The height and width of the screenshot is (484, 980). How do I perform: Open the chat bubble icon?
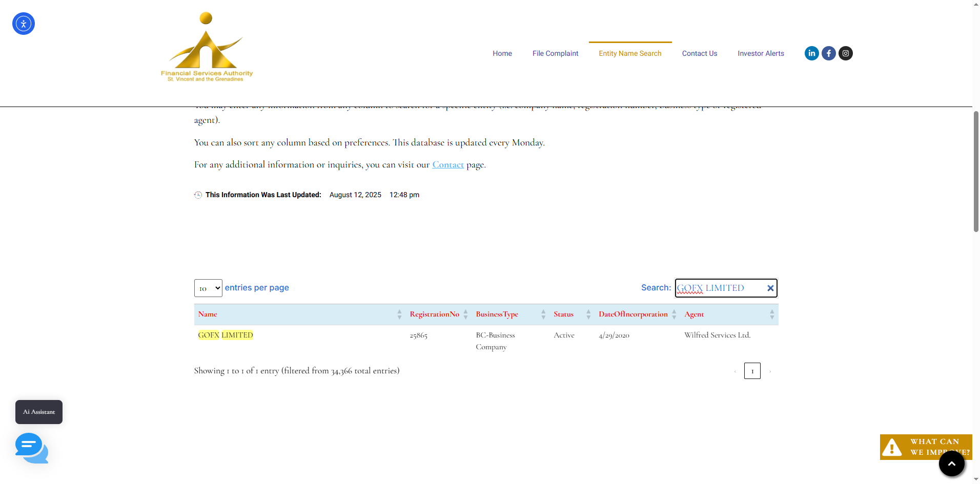tap(31, 448)
